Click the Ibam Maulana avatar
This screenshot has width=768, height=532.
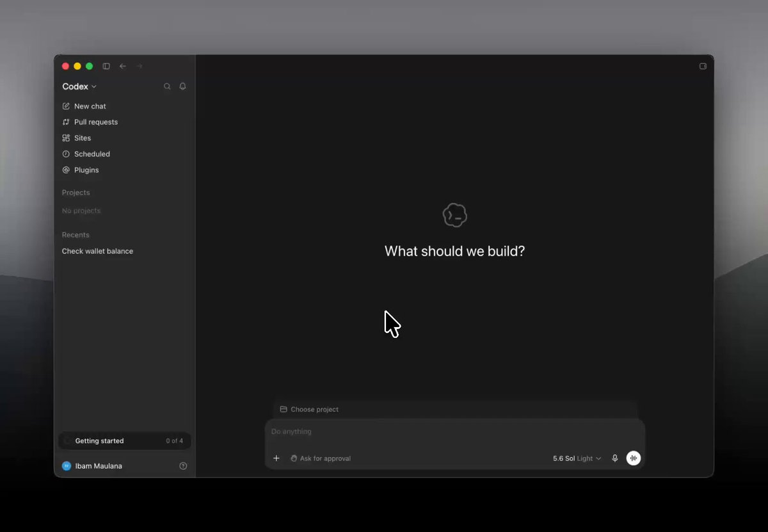point(66,466)
